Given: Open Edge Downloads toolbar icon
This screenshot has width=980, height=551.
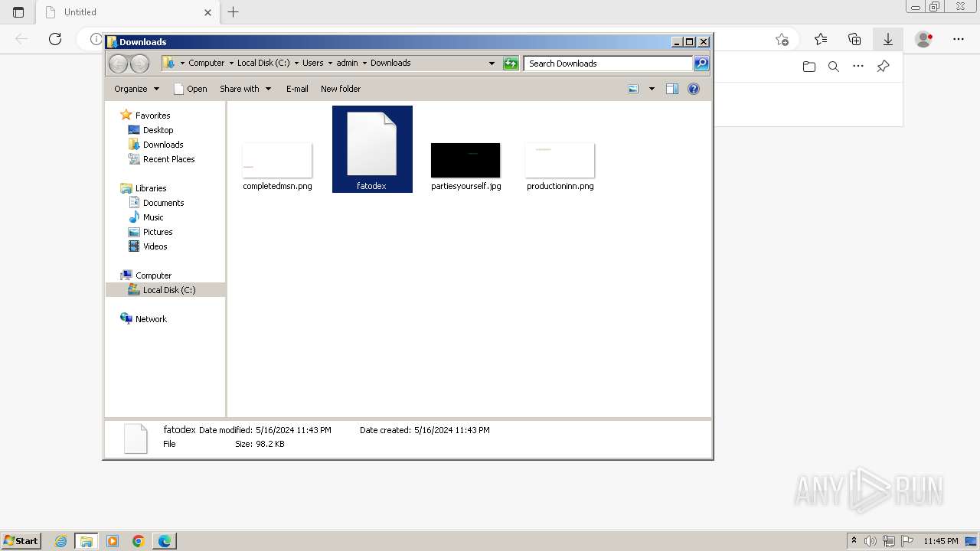Looking at the screenshot, I should tap(888, 39).
